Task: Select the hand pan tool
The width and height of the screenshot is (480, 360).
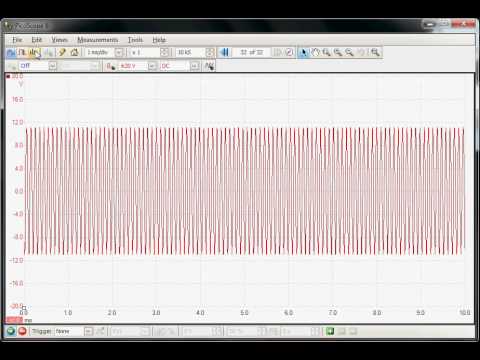Action: click(315, 52)
